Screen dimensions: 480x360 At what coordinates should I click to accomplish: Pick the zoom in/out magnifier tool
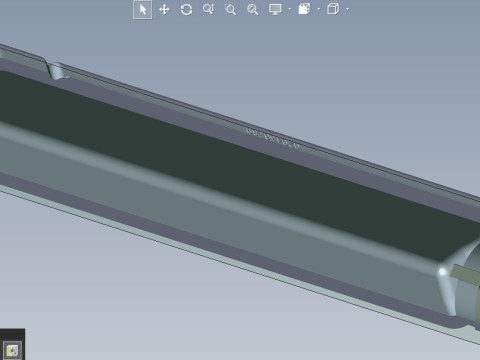[208, 9]
